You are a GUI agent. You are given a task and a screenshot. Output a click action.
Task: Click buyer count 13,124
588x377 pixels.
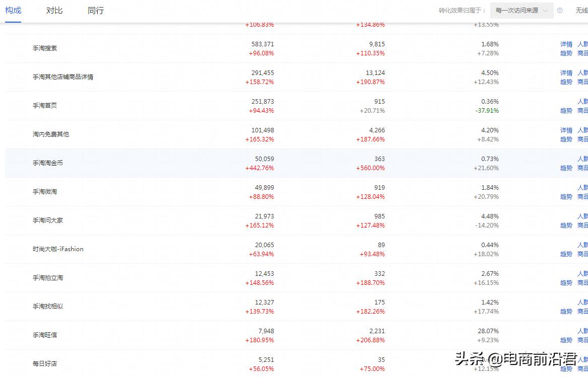click(375, 72)
